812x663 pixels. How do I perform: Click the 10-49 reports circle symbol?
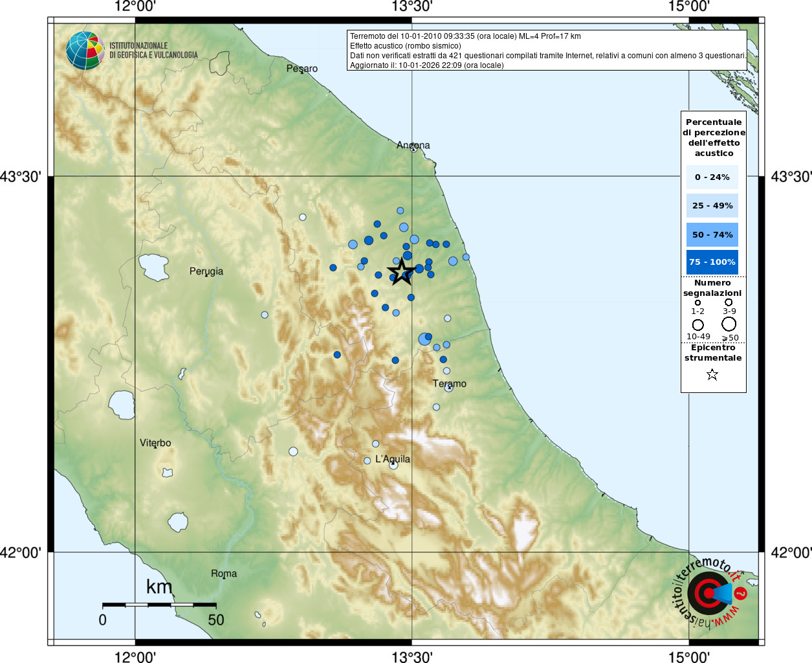697,324
